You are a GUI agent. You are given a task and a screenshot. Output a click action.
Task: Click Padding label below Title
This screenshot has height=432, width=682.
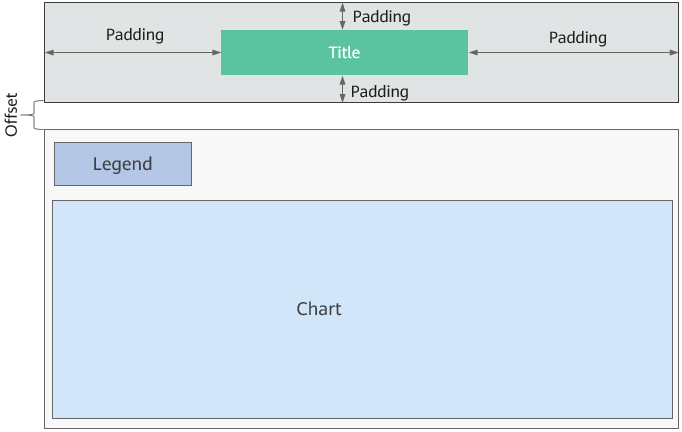pos(380,92)
